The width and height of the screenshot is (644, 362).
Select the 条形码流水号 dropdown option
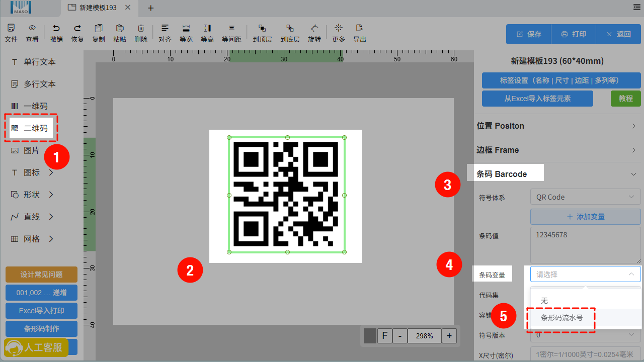click(x=586, y=318)
